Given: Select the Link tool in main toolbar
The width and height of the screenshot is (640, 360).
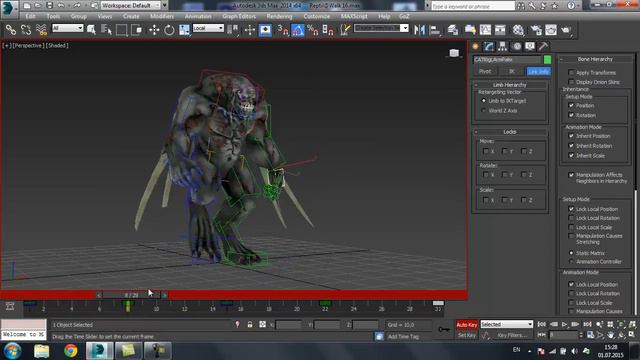Looking at the screenshot, I should [x=11, y=30].
